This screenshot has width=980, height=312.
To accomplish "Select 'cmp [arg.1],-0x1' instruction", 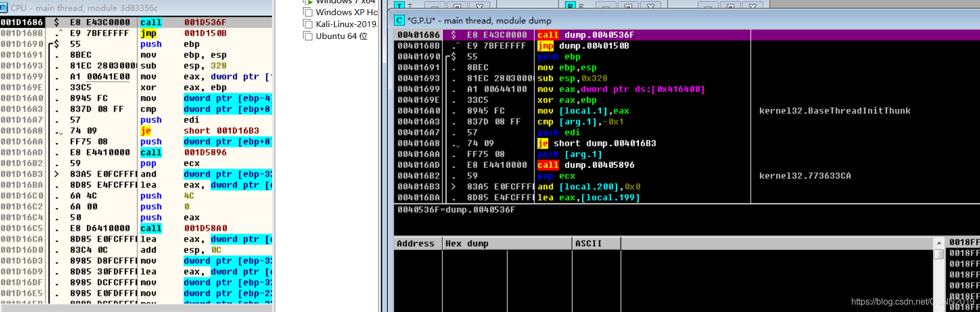I will point(581,122).
